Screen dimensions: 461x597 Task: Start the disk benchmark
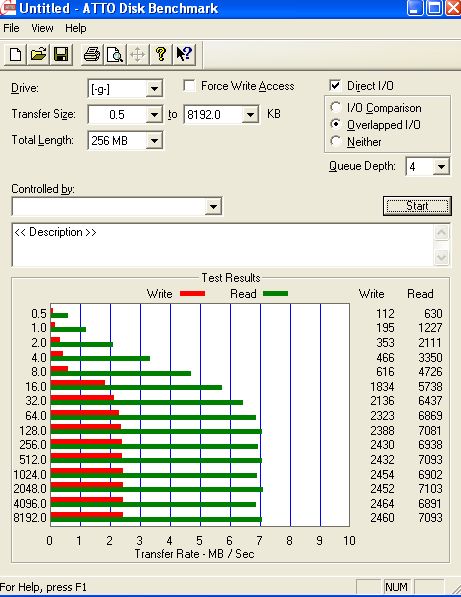pyautogui.click(x=417, y=206)
